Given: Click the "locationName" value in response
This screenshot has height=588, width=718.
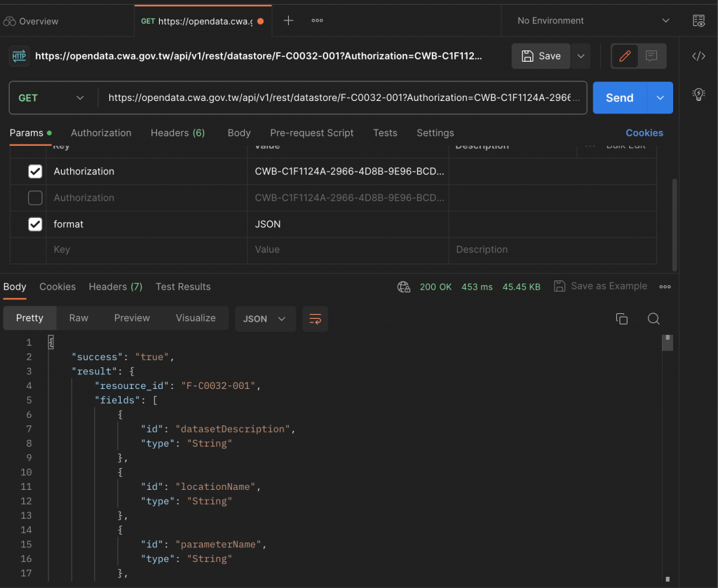Looking at the screenshot, I should coord(215,487).
